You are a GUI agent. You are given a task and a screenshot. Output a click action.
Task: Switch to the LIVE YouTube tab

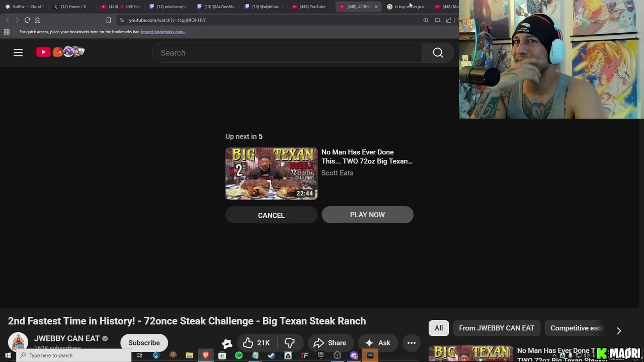tap(120, 7)
